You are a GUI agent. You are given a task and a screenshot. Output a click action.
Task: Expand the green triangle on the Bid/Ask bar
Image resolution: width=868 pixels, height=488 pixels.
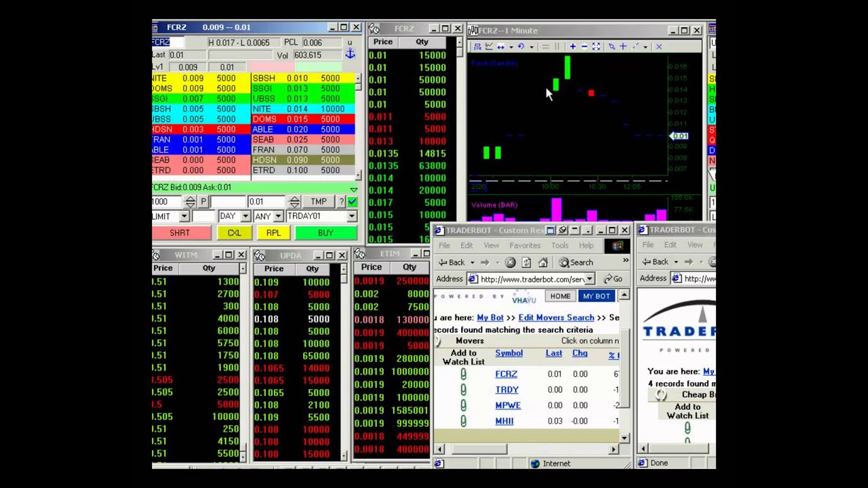[x=353, y=188]
